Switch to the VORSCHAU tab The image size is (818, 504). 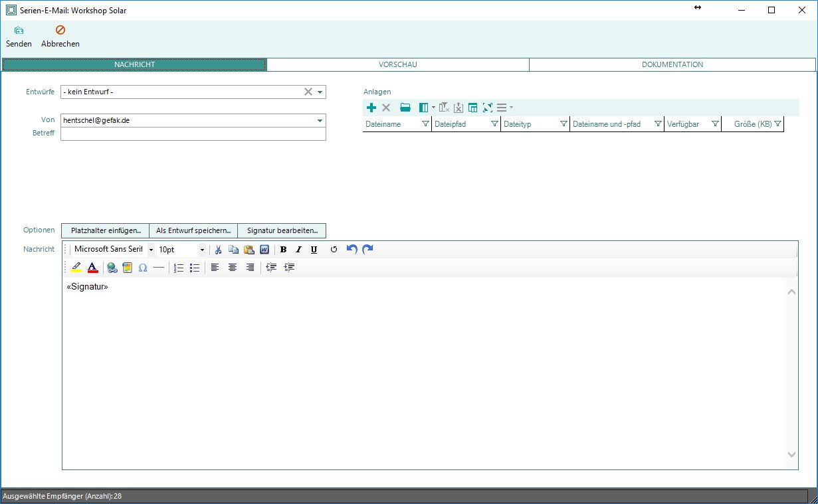point(398,64)
